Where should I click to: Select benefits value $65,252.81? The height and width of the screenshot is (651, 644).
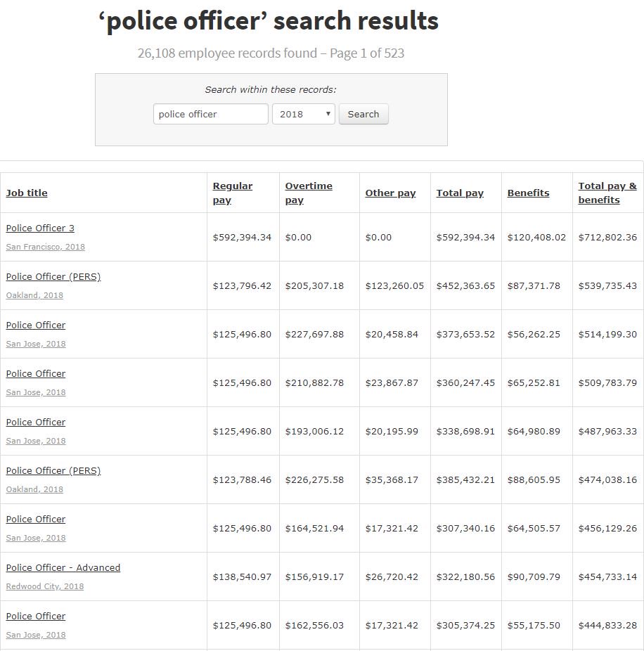[x=534, y=382]
